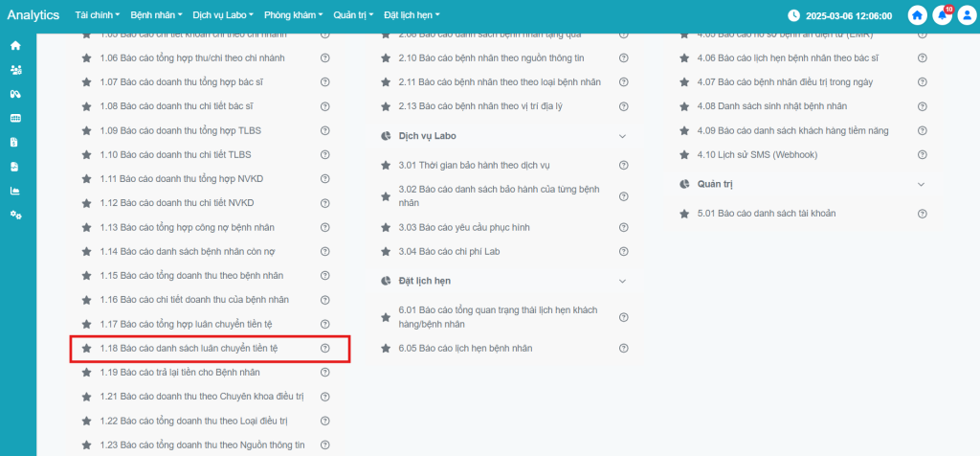Screen dimensions: 980x456
Task: Click the sidebar invoice dollar file icon
Action: coord(15,142)
